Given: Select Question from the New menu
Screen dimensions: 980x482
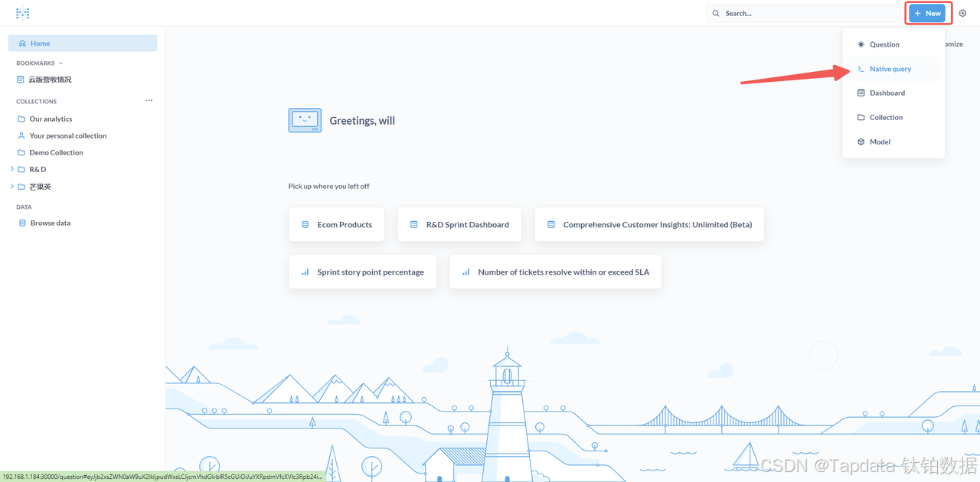Looking at the screenshot, I should (x=893, y=44).
